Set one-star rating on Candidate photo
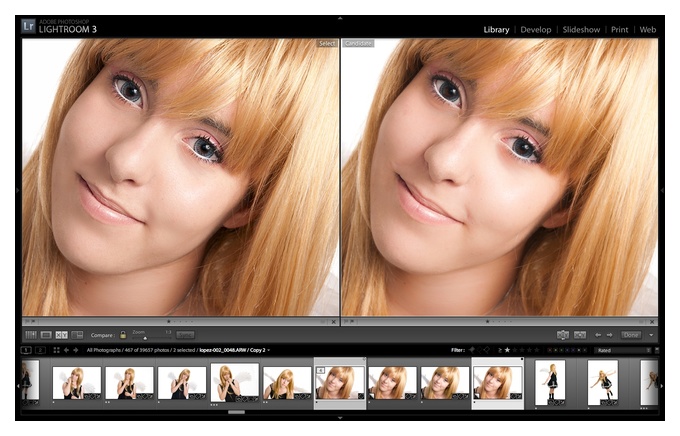 [x=487, y=322]
